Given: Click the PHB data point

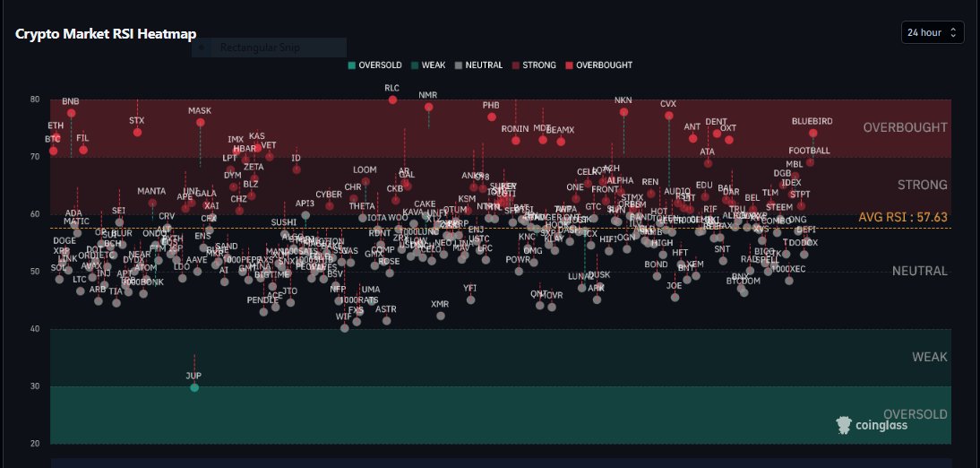Looking at the screenshot, I should 492,117.
